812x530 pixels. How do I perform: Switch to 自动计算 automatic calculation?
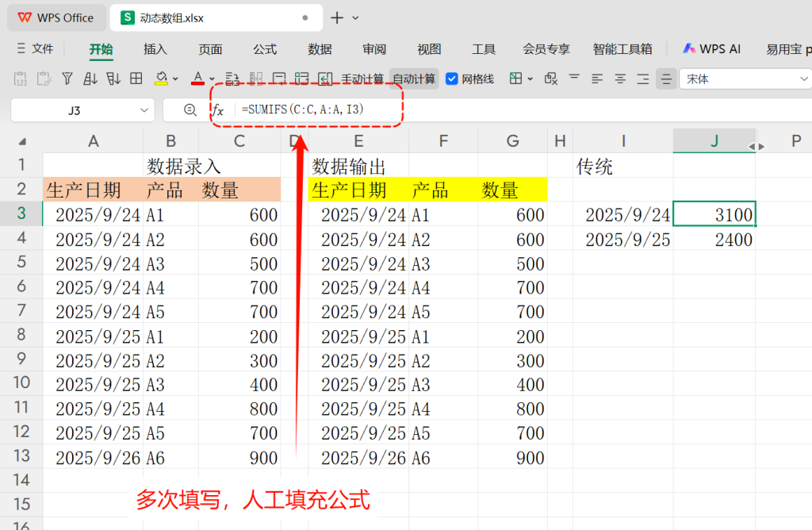coord(414,79)
